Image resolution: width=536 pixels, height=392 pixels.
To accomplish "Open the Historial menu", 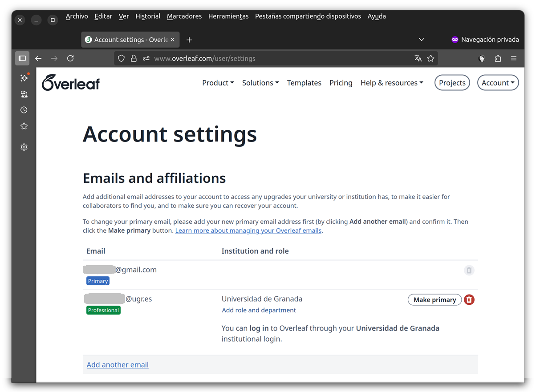I will (x=148, y=16).
